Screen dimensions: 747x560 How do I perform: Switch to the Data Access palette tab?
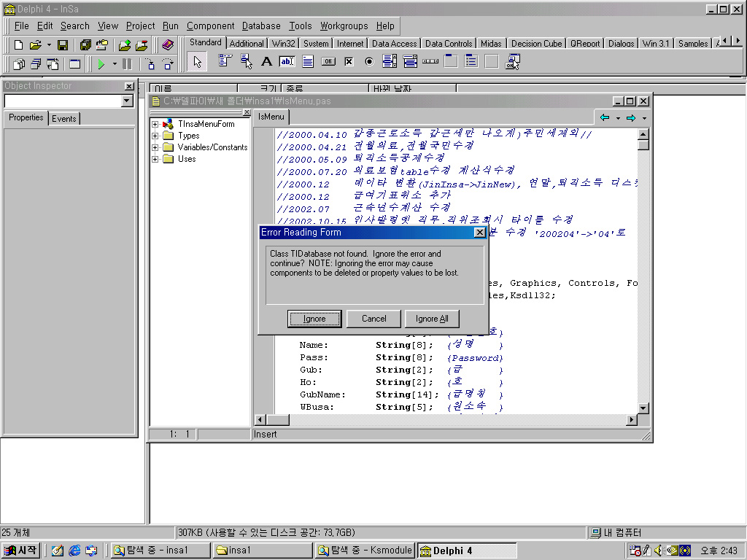coord(394,44)
